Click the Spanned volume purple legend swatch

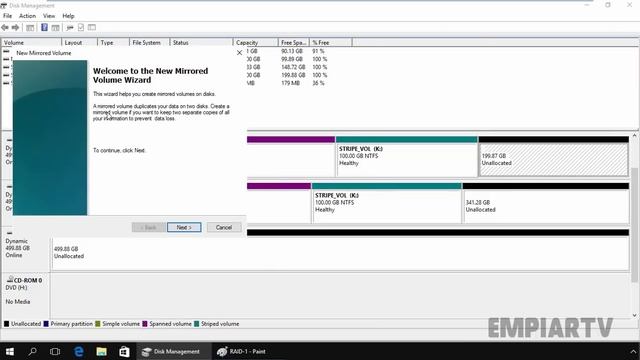coord(144,324)
